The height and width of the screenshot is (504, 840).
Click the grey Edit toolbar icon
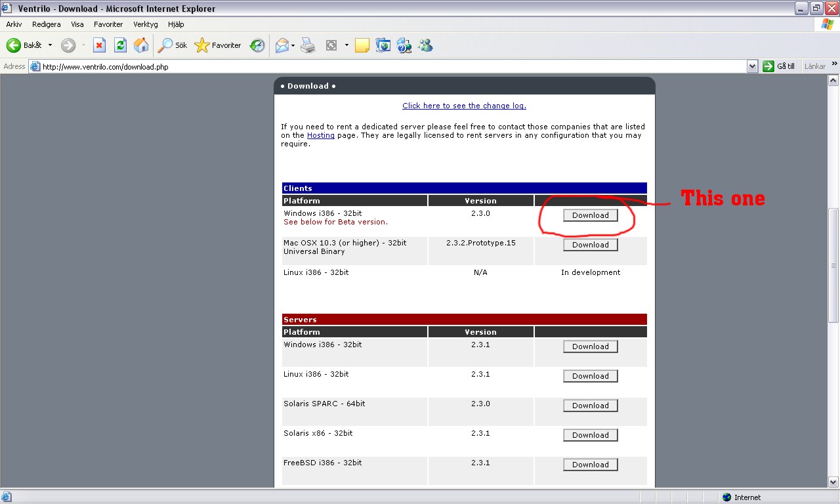click(x=331, y=45)
